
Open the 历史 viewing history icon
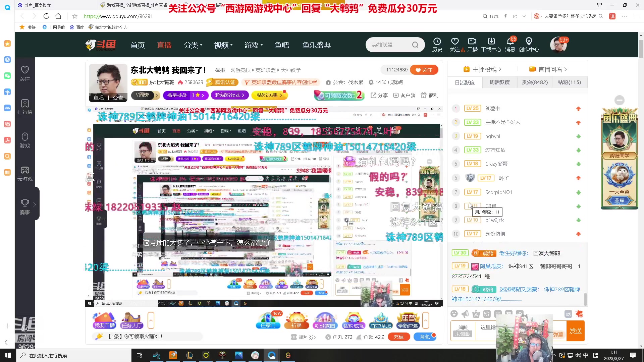[x=437, y=44]
